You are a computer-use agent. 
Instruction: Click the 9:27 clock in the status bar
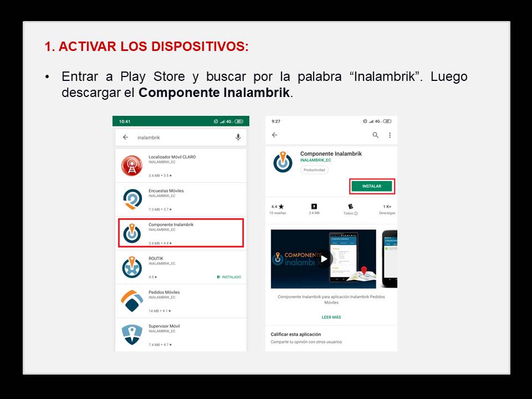coord(276,121)
